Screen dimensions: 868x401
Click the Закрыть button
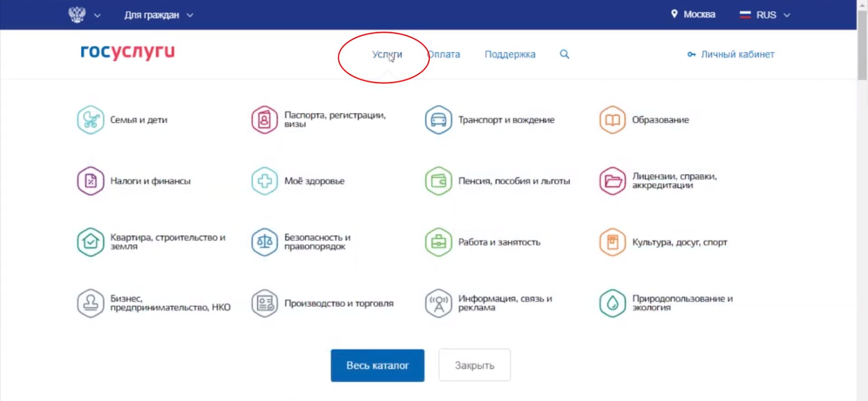tap(474, 365)
